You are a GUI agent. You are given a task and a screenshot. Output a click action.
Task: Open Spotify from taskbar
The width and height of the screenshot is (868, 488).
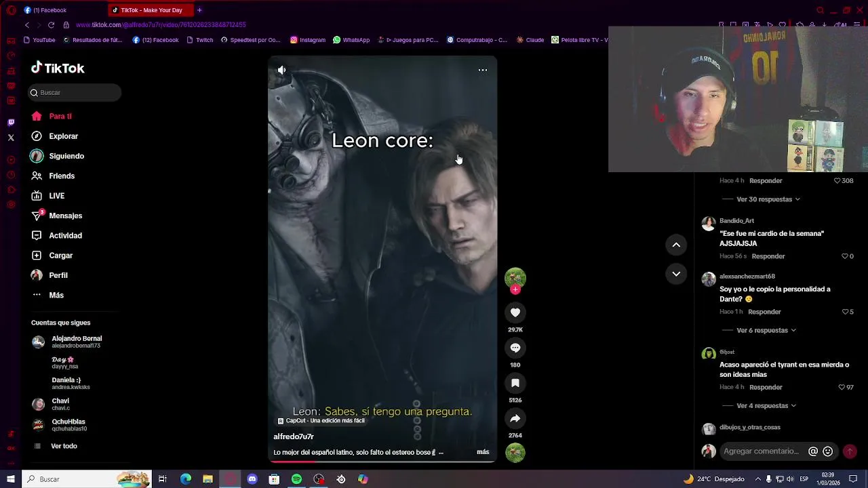pyautogui.click(x=296, y=479)
